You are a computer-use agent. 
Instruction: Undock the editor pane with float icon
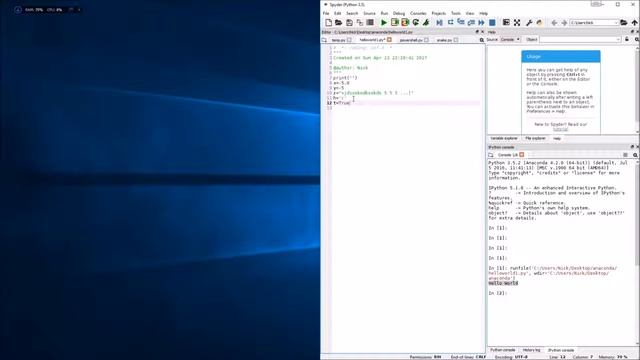(x=477, y=32)
